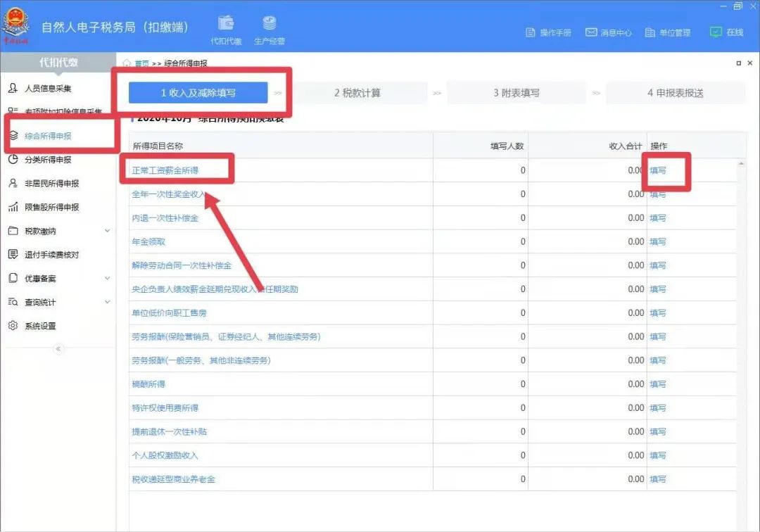
Task: Select the 代扣代缴 sidebar header tab
Action: click(58, 62)
